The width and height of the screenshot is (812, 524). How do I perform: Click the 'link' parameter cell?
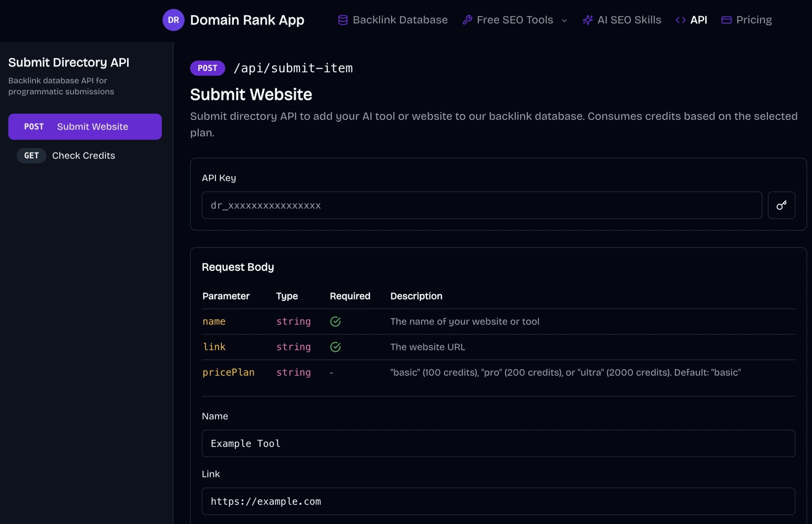(x=214, y=347)
